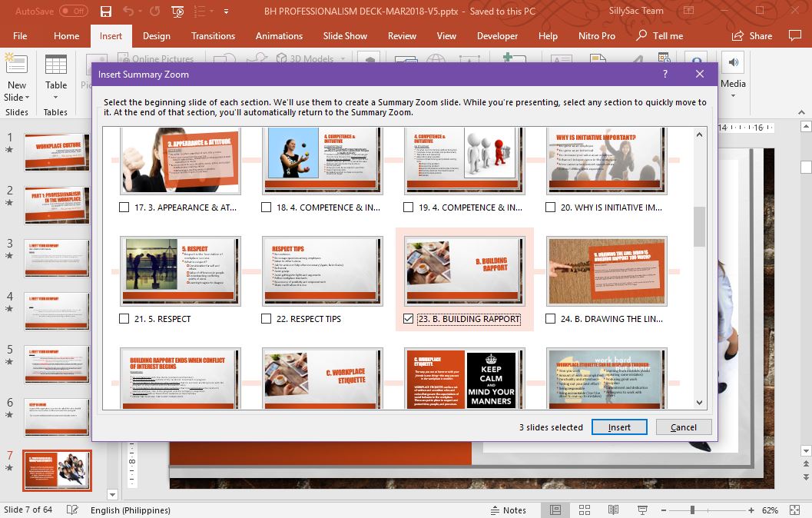Start presentation from beginning via toolbar icon

178,12
